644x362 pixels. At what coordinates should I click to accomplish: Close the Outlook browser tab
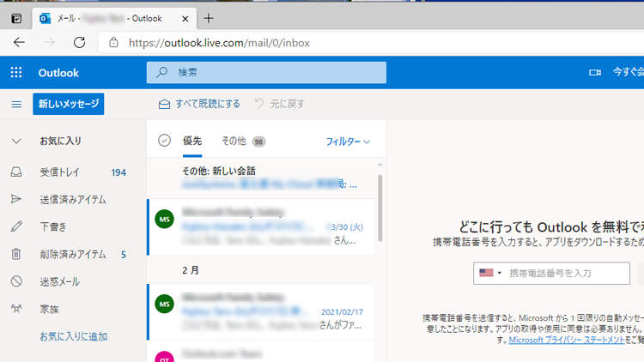tap(185, 19)
